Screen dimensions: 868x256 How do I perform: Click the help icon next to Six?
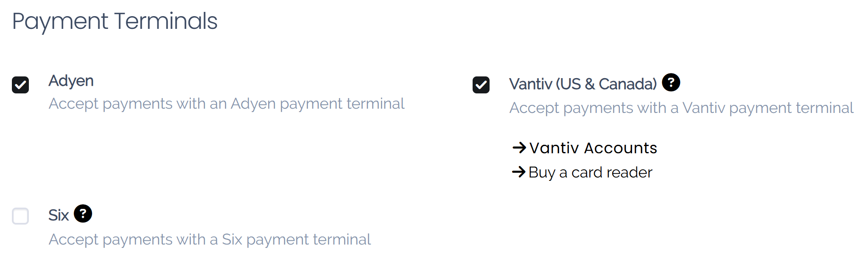pos(84,214)
